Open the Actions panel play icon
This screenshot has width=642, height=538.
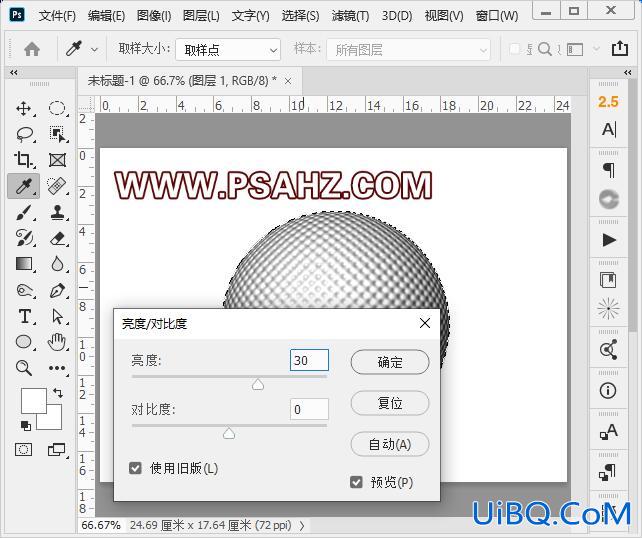coord(609,240)
